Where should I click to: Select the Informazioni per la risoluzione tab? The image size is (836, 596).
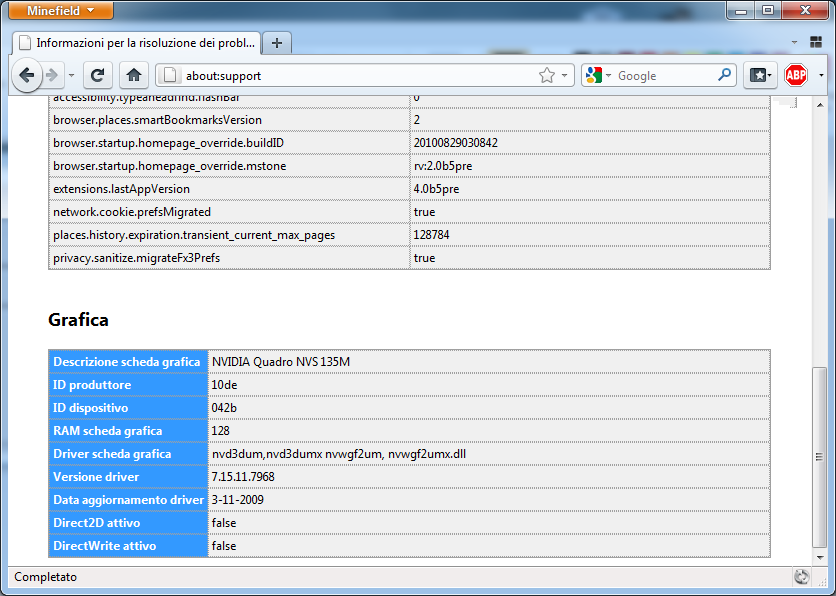pos(136,43)
